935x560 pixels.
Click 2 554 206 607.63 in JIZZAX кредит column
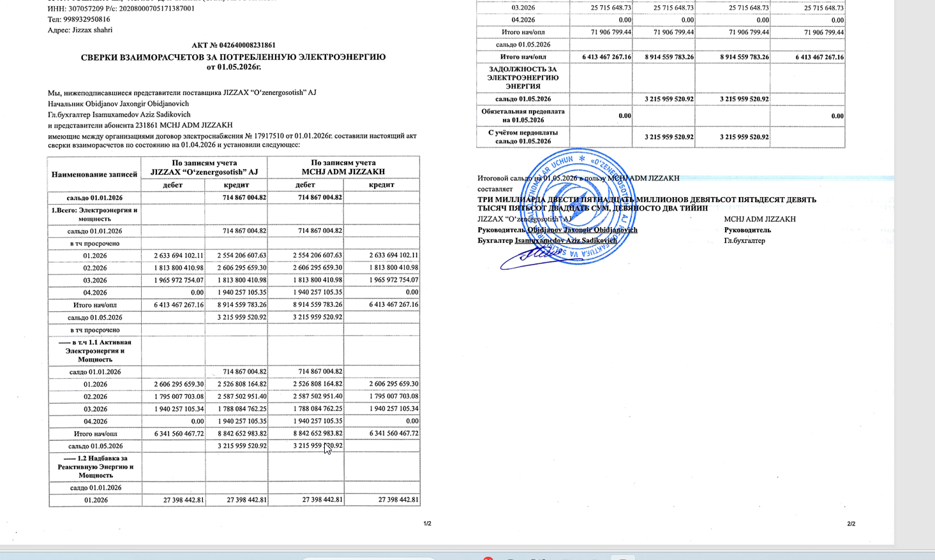pos(242,256)
